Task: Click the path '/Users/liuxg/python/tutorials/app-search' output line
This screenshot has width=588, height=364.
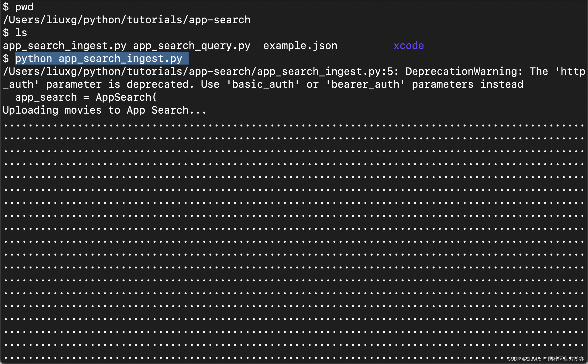Action: pos(127,20)
